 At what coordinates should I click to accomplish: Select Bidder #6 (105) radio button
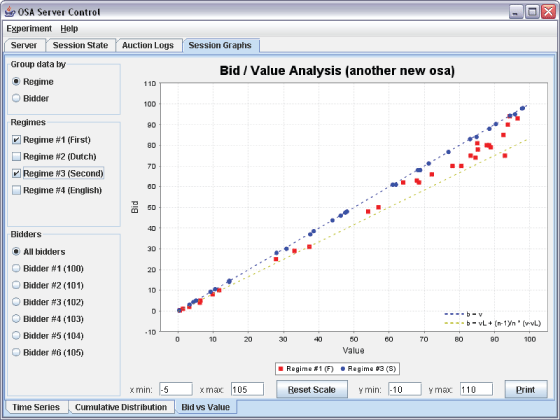16,352
